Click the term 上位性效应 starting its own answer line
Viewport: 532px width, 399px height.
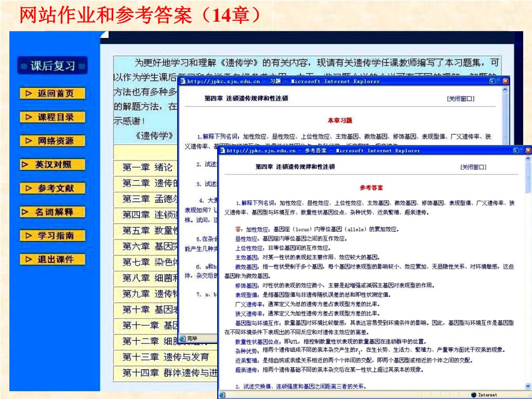click(249, 248)
